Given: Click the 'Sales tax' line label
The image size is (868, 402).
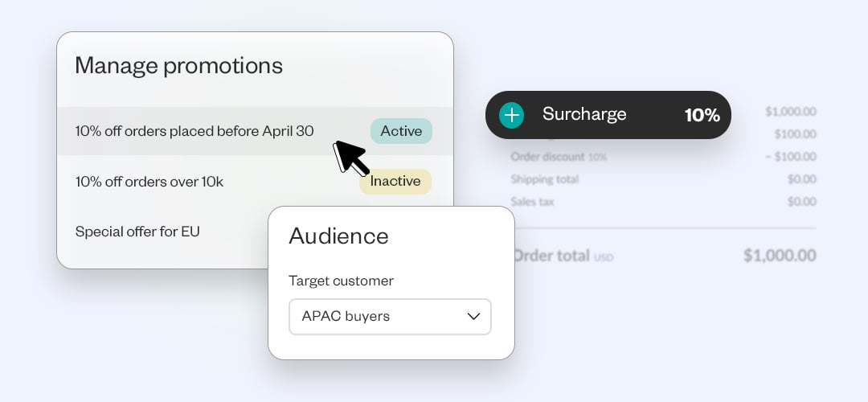Looking at the screenshot, I should [x=532, y=202].
